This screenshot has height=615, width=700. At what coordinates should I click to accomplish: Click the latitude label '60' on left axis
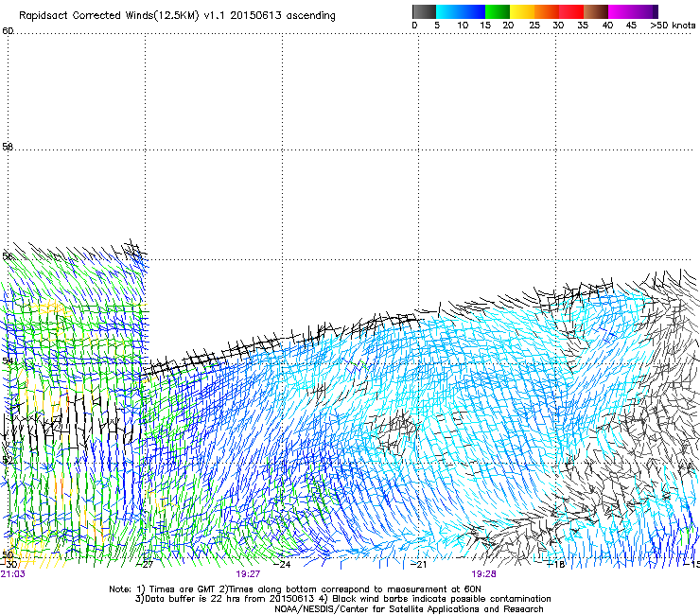[x=8, y=31]
